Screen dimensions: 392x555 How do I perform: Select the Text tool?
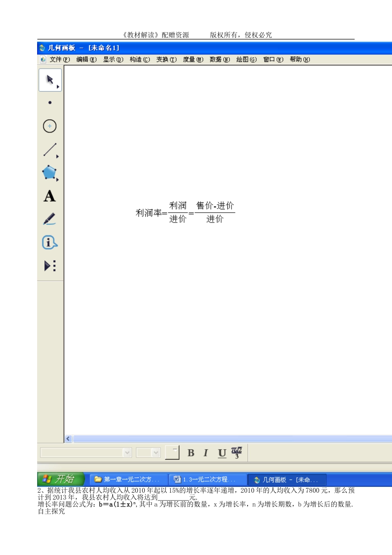click(49, 196)
